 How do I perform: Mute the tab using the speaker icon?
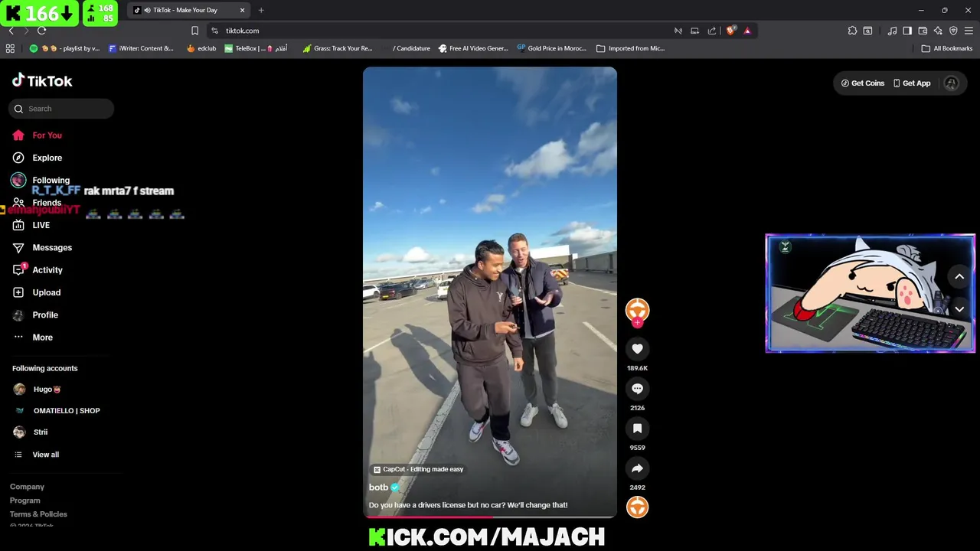[147, 10]
